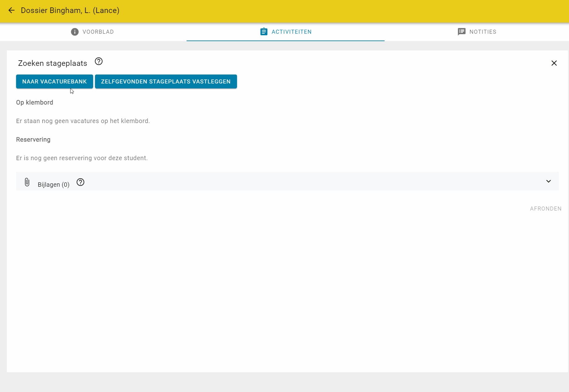
Task: Expand the Bijlagen section with the chevron
Action: pos(549,181)
